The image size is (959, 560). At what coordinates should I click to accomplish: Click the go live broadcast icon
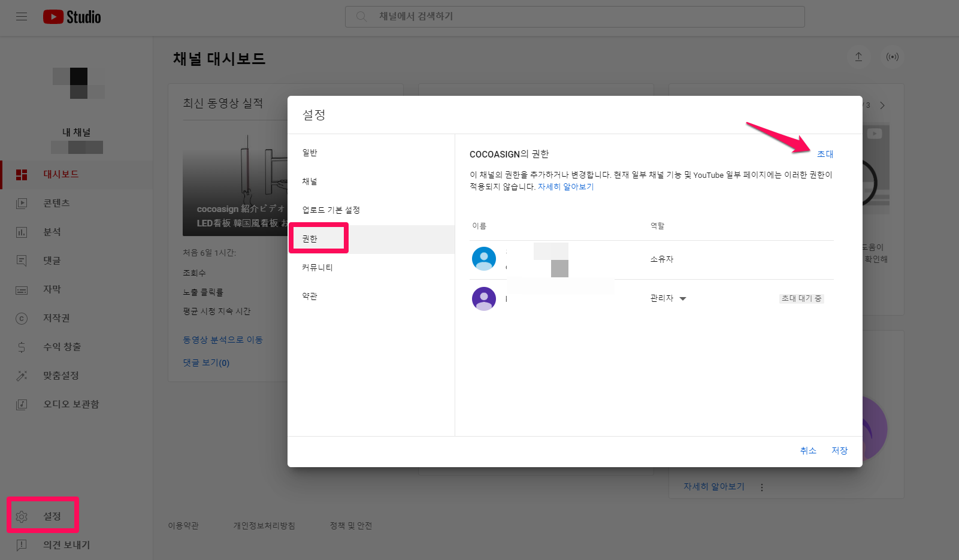893,57
